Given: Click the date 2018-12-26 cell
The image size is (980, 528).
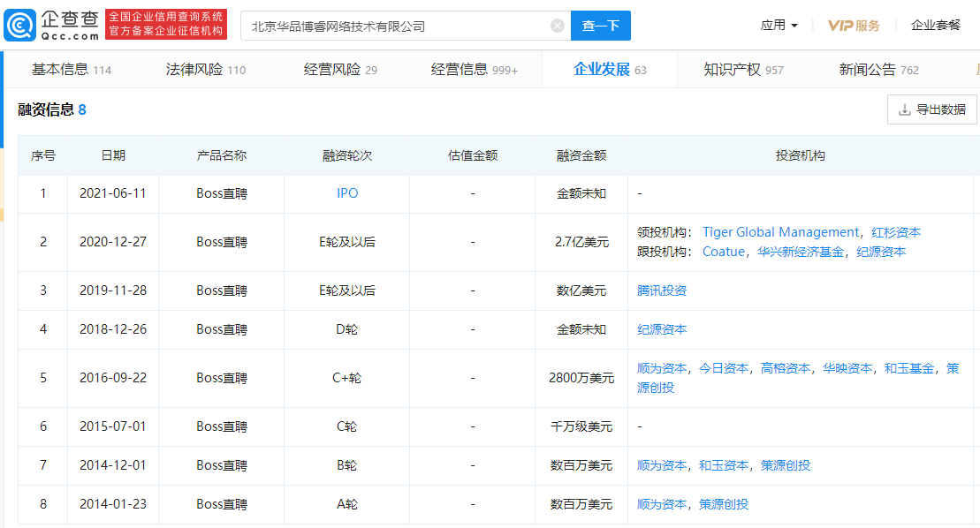Looking at the screenshot, I should pyautogui.click(x=112, y=329).
